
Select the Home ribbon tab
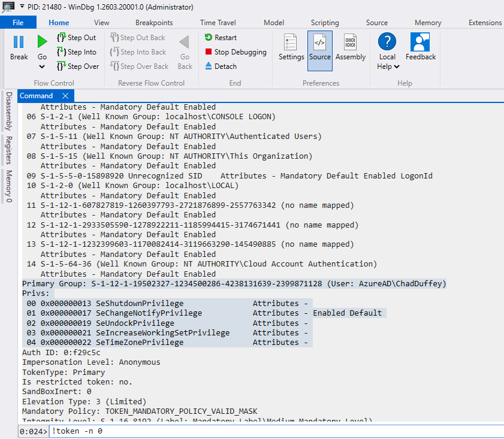coord(59,23)
